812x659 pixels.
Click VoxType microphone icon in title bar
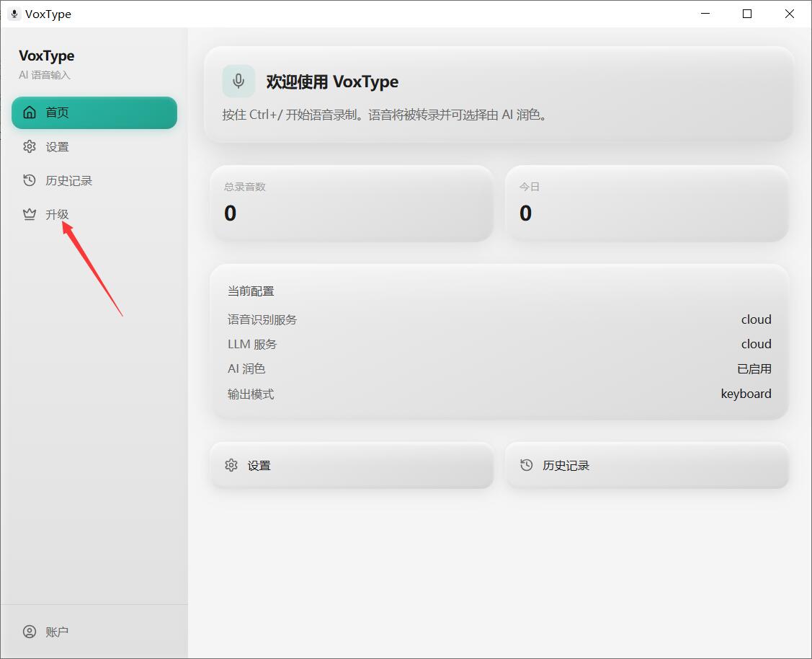coord(14,14)
